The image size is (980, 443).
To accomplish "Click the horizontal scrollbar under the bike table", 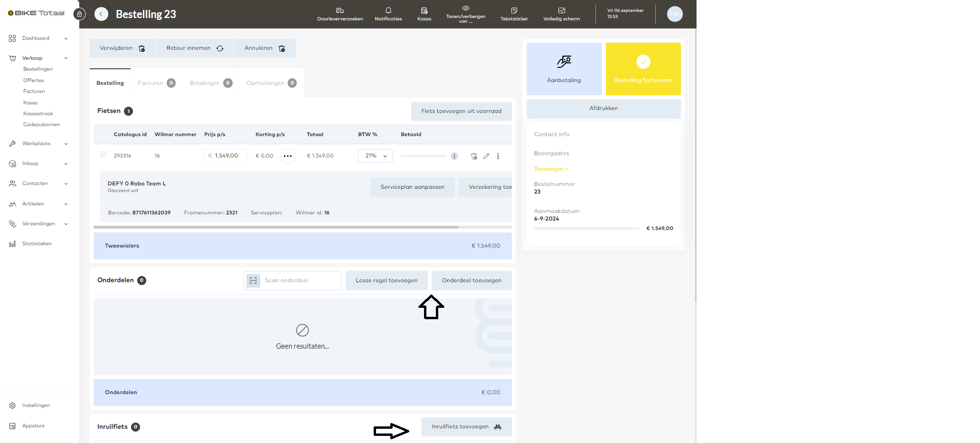I will 275,227.
